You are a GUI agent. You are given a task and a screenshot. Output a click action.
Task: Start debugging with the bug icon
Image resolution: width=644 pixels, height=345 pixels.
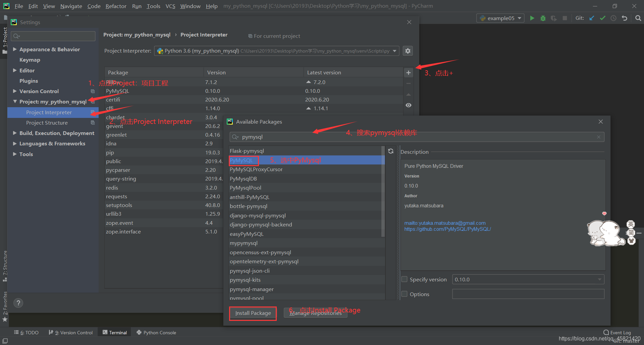pos(543,18)
